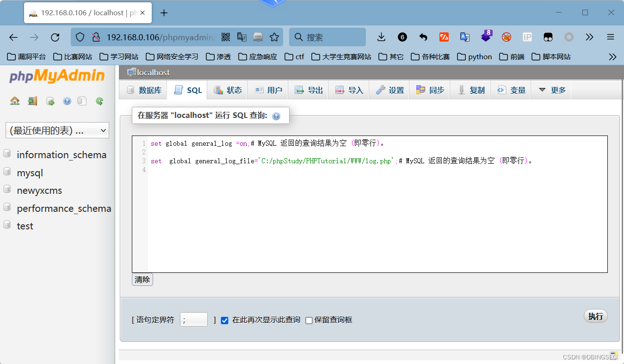Click the test database icon
This screenshot has height=364, width=624.
[7, 225]
